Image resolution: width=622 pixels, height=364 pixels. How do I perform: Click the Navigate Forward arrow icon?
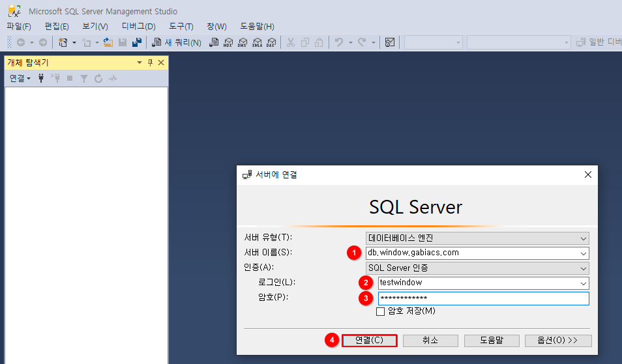tap(43, 42)
